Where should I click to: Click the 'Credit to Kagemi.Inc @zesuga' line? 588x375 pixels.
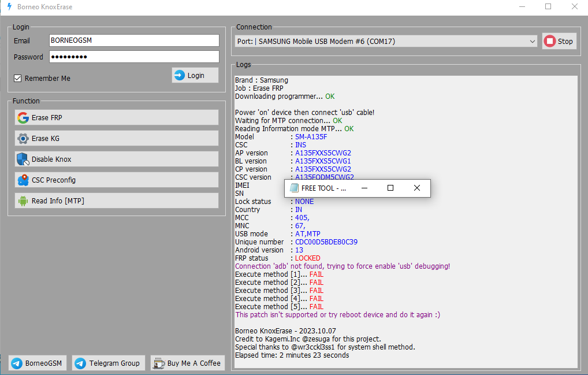coord(308,339)
